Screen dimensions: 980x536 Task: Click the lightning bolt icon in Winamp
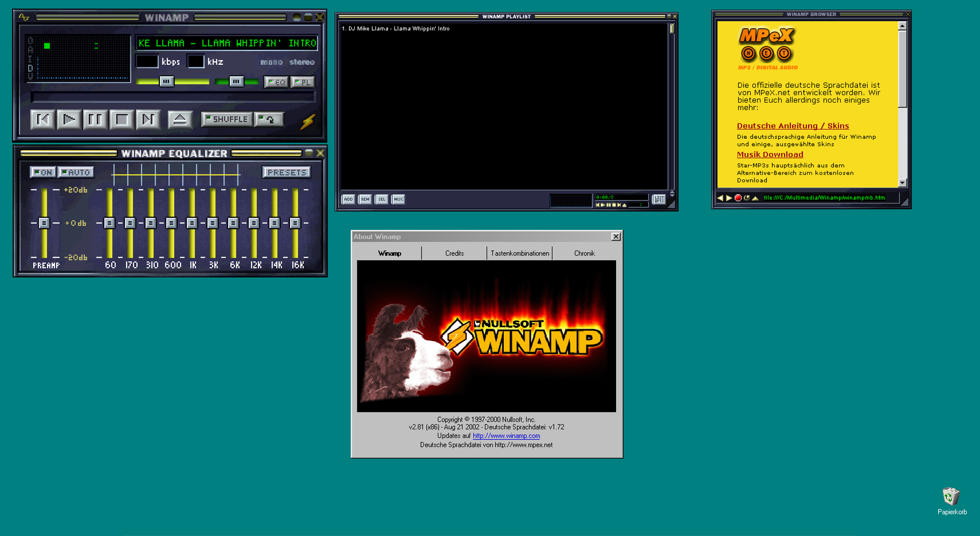(308, 121)
